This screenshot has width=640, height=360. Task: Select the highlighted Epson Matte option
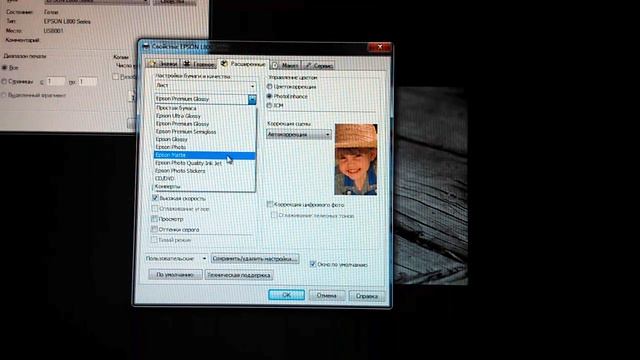[204, 155]
